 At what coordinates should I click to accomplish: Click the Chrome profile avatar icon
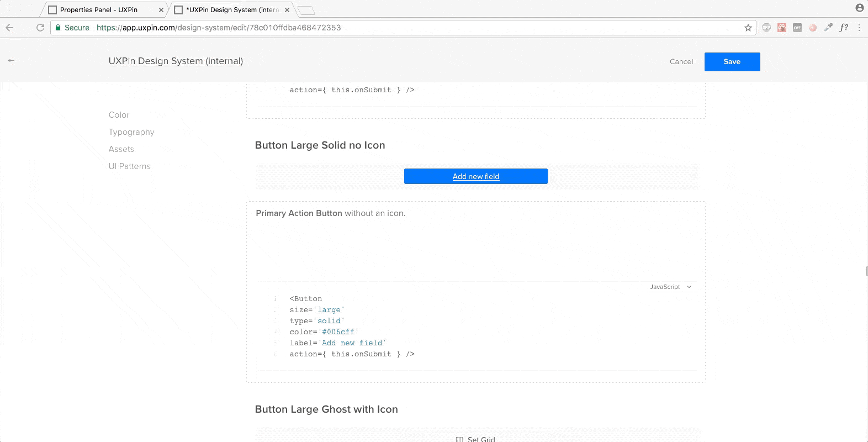tap(860, 8)
